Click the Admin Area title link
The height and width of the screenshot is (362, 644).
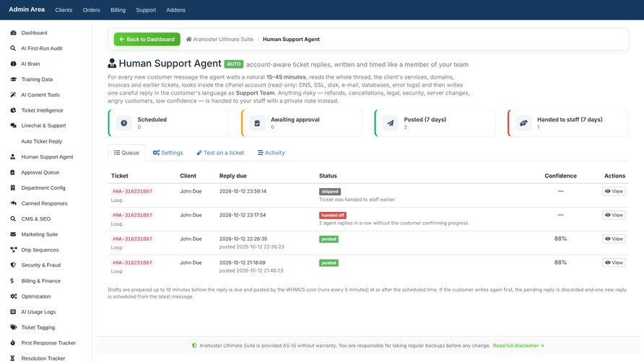click(27, 9)
